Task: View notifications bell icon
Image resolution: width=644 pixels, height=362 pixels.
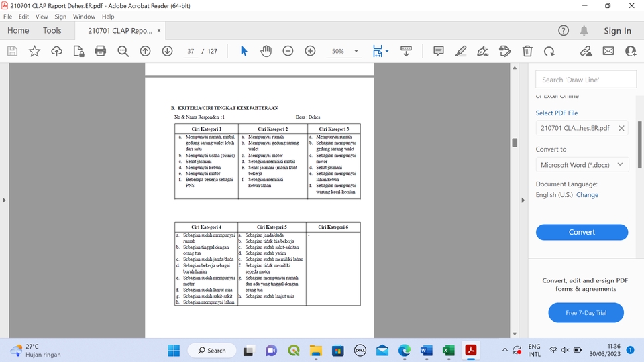Action: pos(584,30)
